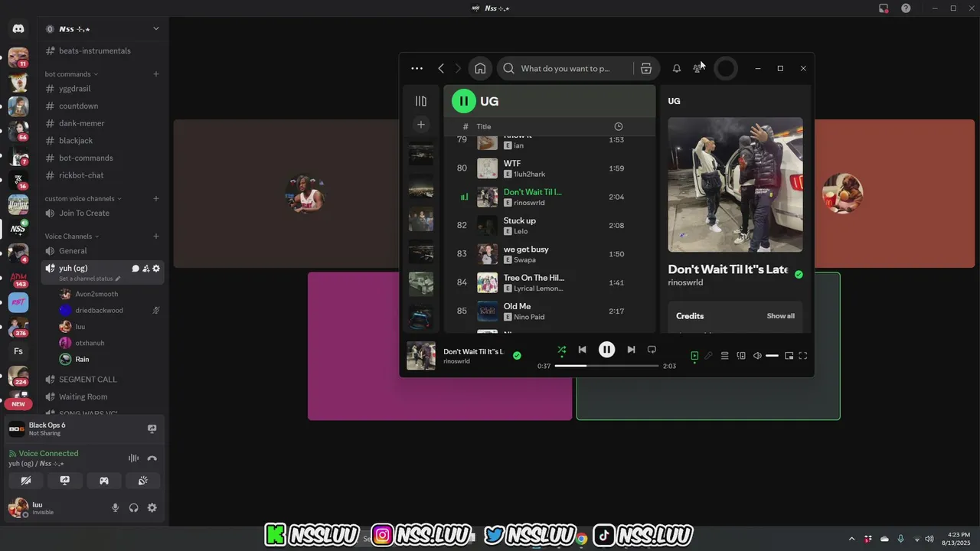Enter Spotify full screen mode
This screenshot has height=551, width=980.
pyautogui.click(x=803, y=356)
